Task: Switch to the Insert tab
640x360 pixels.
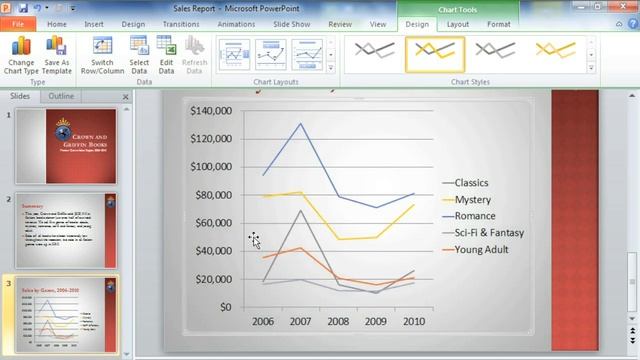Action: [x=94, y=24]
